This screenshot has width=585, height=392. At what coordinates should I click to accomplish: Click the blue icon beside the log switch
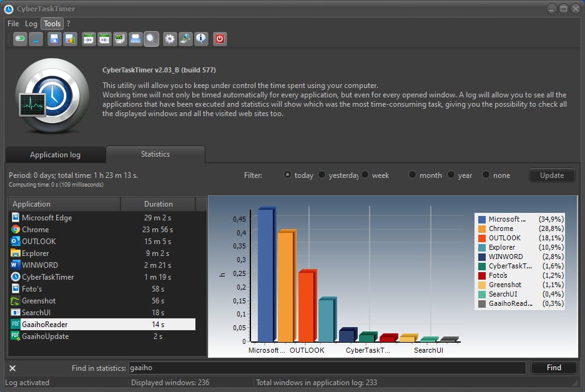(x=36, y=39)
